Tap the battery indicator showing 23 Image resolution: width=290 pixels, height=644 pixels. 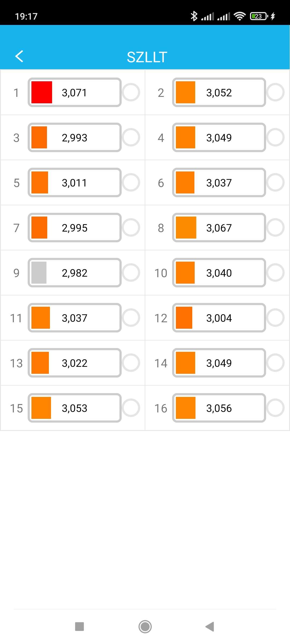pyautogui.click(x=259, y=16)
